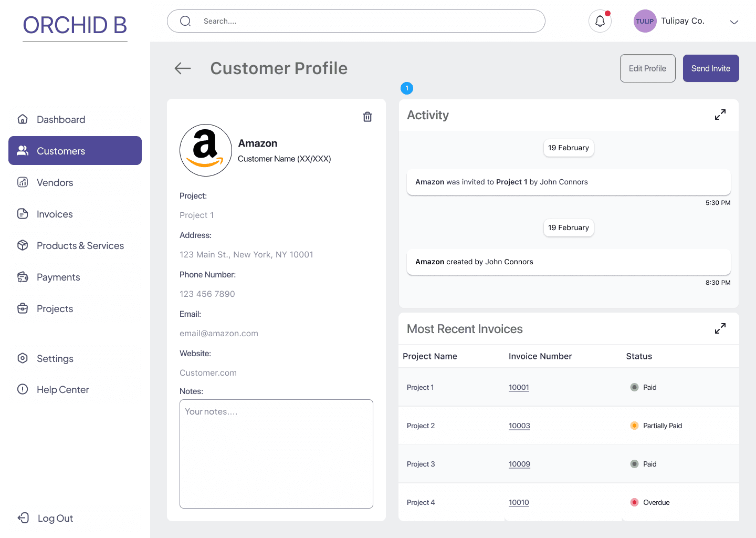Focus the Search input field
756x538 pixels.
[356, 21]
